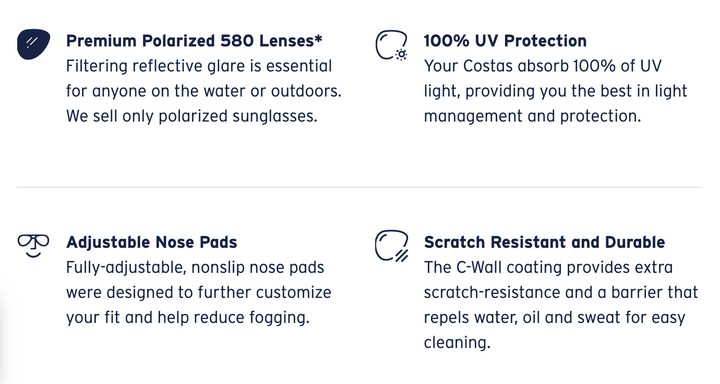Click the Adjustable Nose Pads heading
This screenshot has height=384, width=720.
[x=152, y=243]
